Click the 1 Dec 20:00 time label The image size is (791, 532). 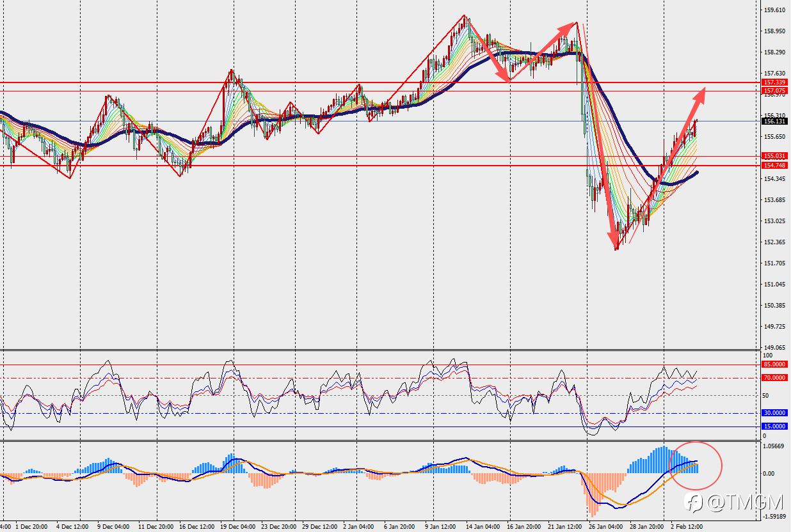point(31,527)
